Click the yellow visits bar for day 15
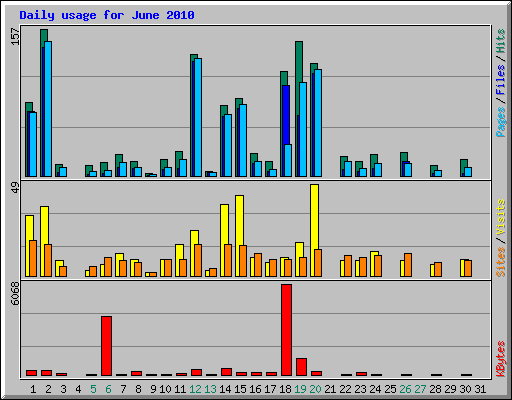Screen dimensions: 512x400 click(239, 236)
